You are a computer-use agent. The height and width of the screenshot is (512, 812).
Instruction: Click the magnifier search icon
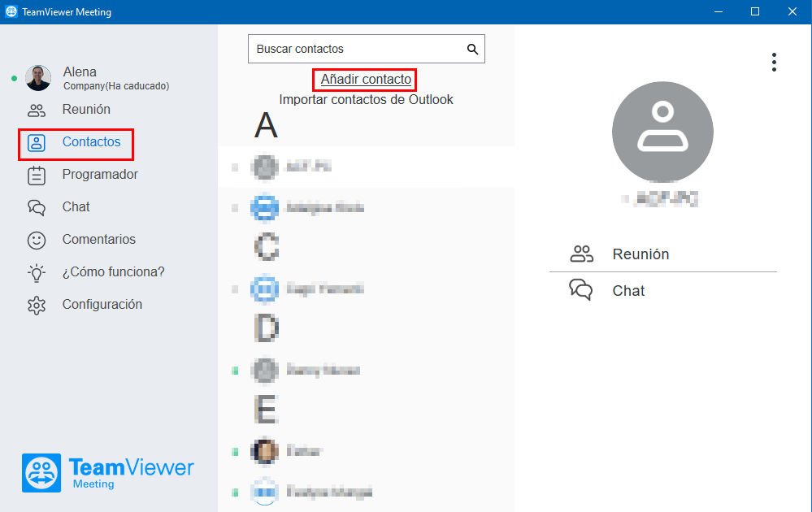(x=472, y=50)
